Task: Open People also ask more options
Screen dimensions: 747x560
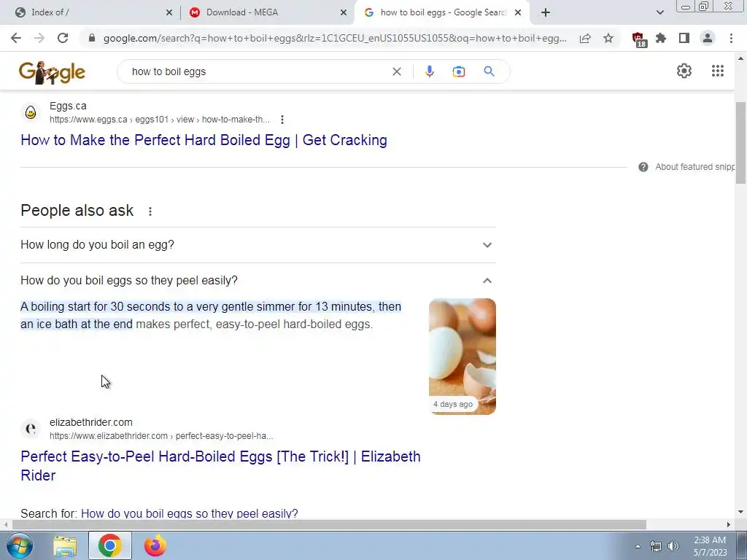Action: tap(150, 211)
